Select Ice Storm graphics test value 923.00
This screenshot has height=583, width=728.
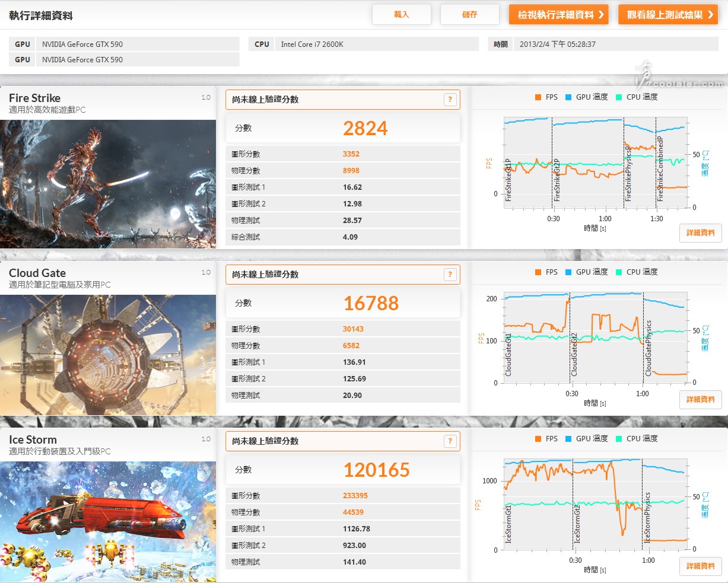click(x=354, y=546)
